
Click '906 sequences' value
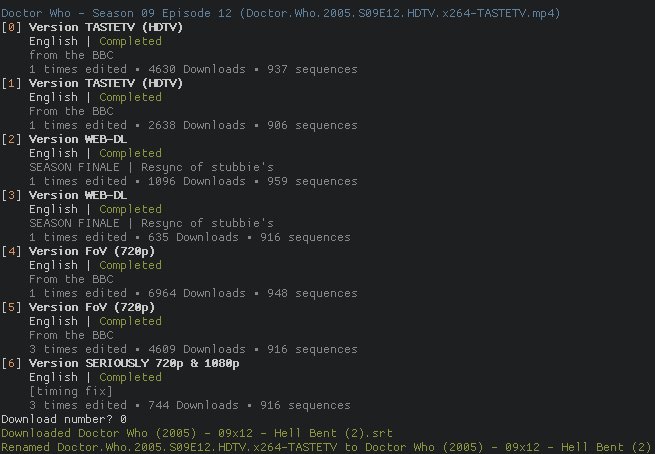(312, 125)
